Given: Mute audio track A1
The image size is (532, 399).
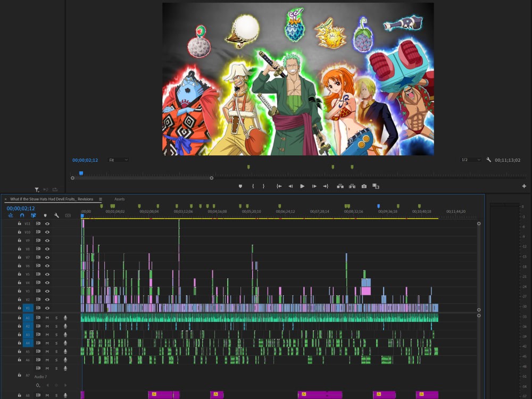Looking at the screenshot, I should click(x=47, y=317).
